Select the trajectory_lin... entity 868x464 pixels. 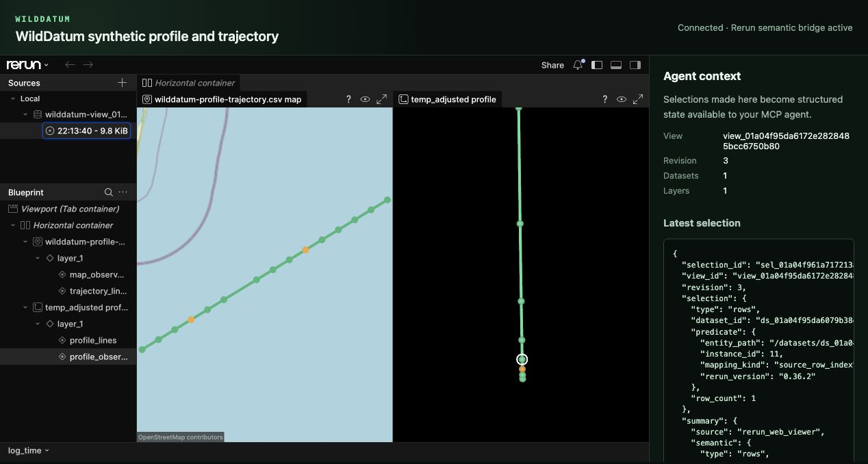[98, 291]
